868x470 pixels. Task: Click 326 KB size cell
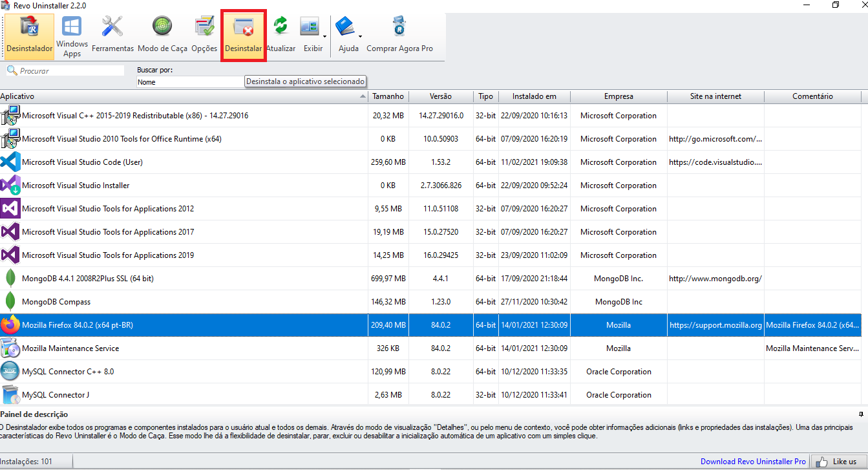[x=388, y=348]
